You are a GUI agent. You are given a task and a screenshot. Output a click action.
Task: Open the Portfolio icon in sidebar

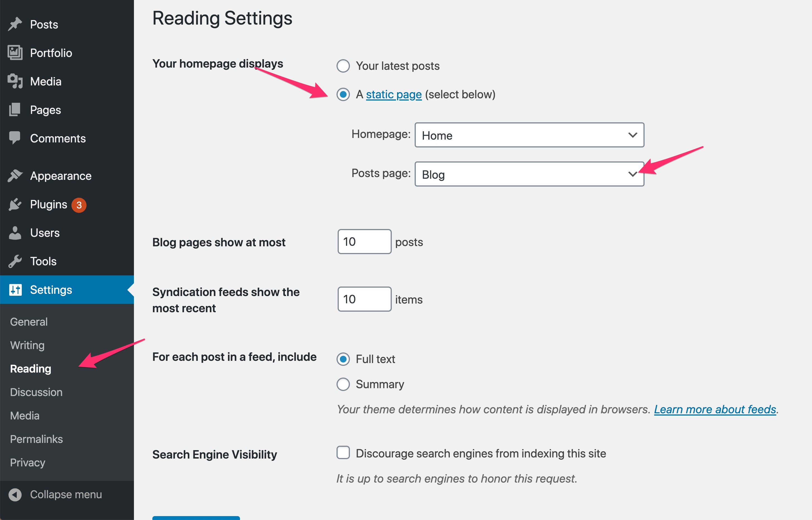point(15,53)
